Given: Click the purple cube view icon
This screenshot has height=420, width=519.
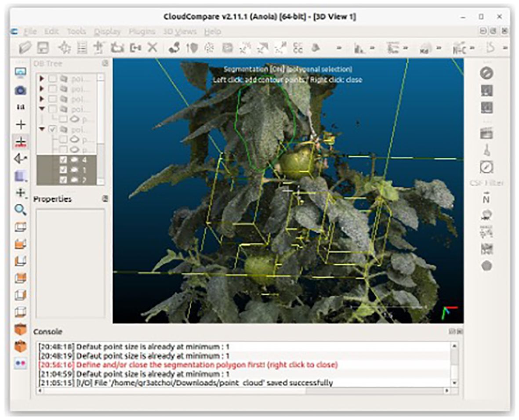Looking at the screenshot, I should [21, 176].
